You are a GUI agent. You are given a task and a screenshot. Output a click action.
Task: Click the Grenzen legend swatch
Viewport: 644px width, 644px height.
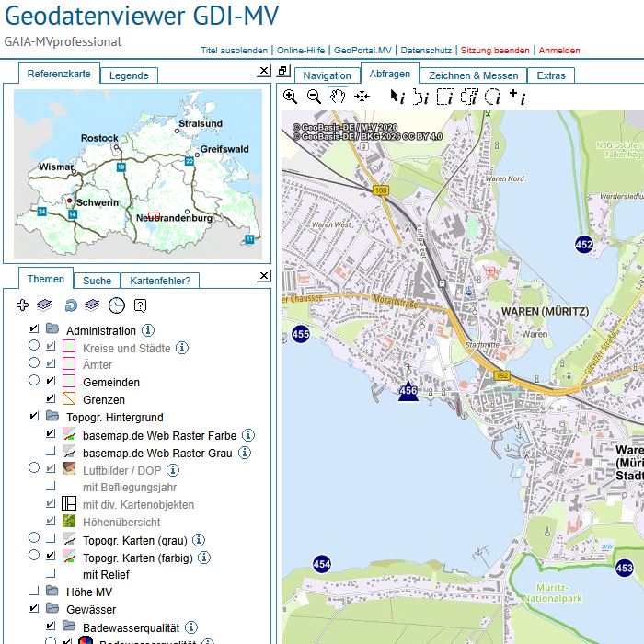pyautogui.click(x=69, y=398)
